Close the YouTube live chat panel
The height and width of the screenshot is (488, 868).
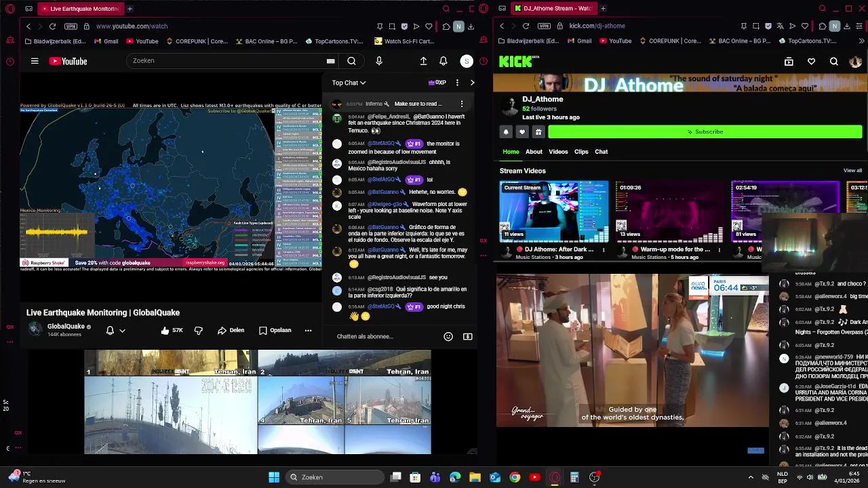[472, 83]
